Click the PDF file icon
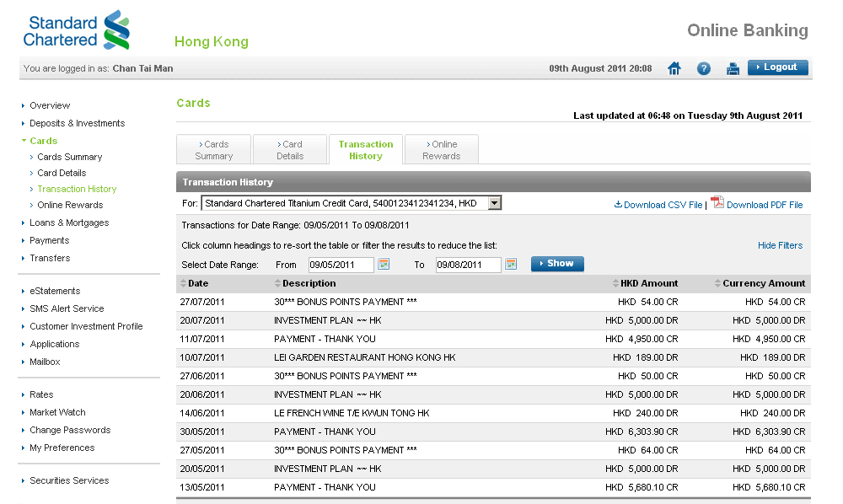This screenshot has height=504, width=843. (x=717, y=202)
